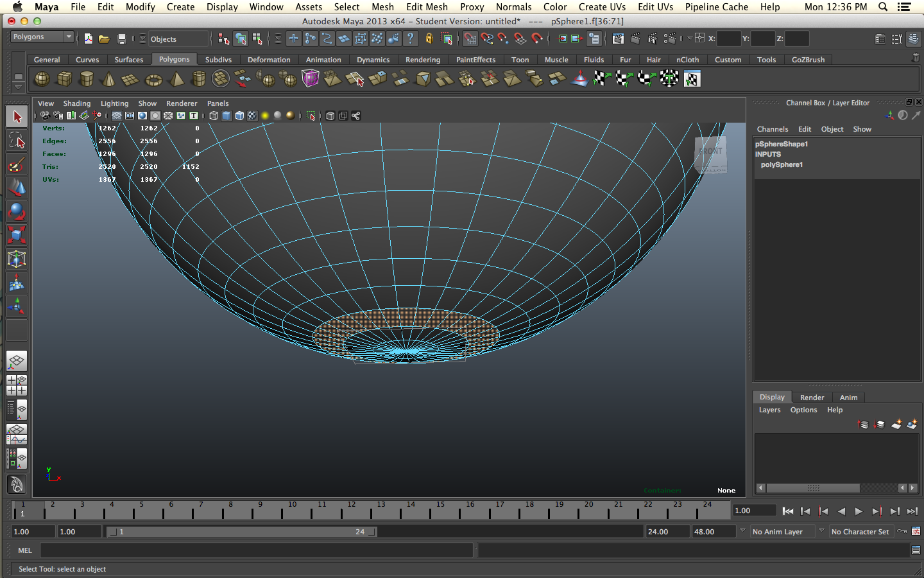Switch to the four view layout
The height and width of the screenshot is (578, 924).
(17, 385)
